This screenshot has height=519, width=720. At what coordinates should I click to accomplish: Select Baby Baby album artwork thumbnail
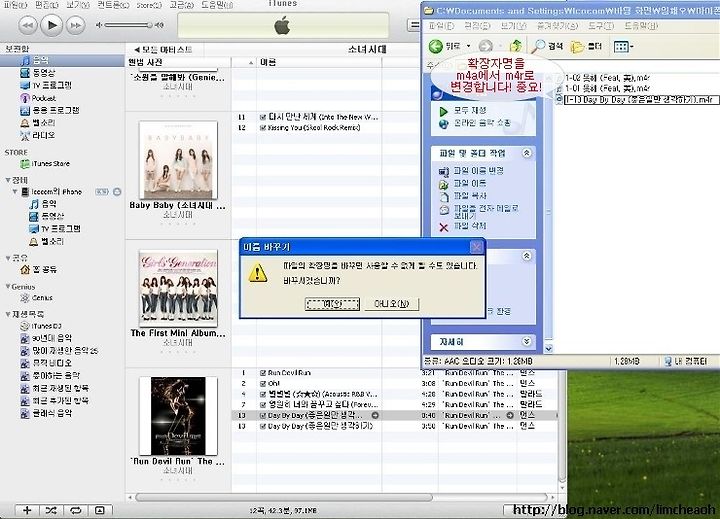[x=178, y=160]
